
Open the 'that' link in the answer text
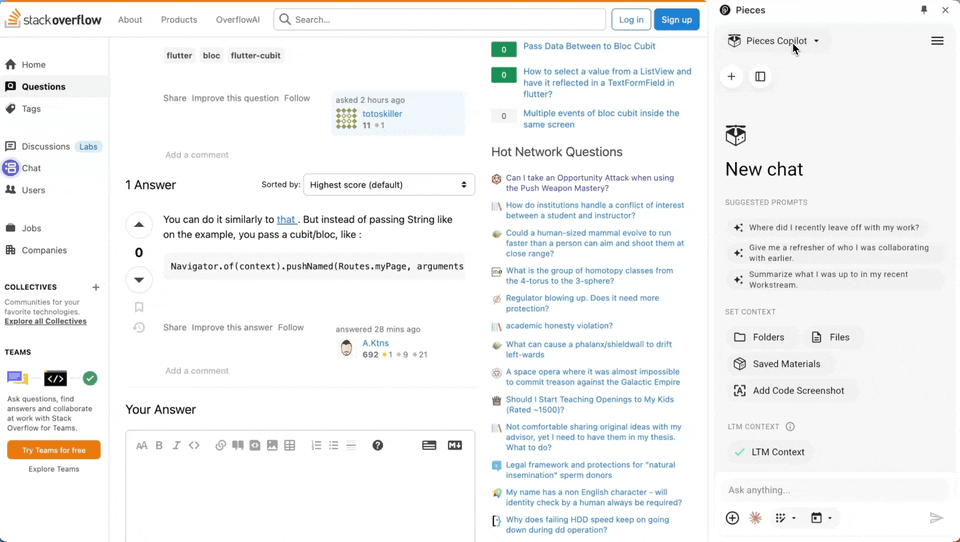point(286,219)
